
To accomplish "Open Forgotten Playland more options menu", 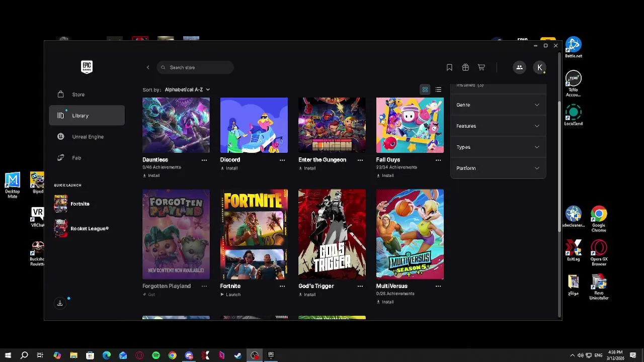I will click(x=204, y=286).
